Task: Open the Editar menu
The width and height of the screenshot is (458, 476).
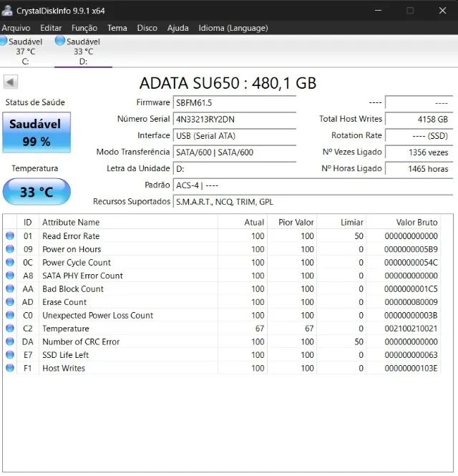Action: coord(51,28)
